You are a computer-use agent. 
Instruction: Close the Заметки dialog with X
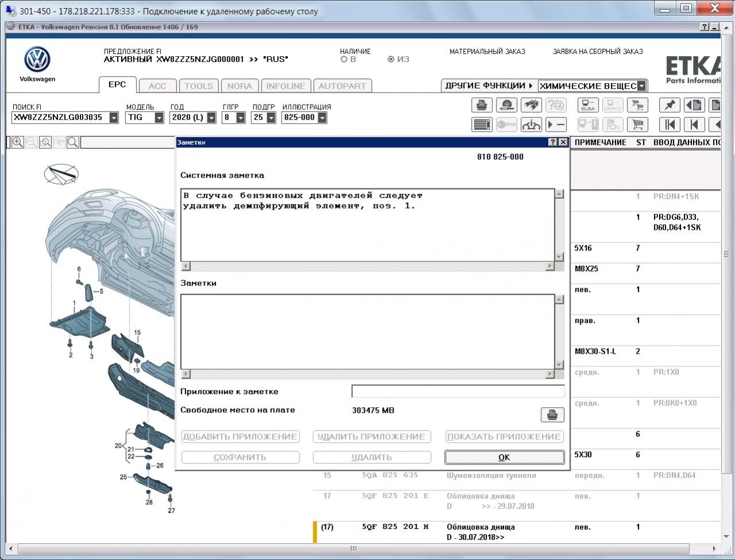563,142
